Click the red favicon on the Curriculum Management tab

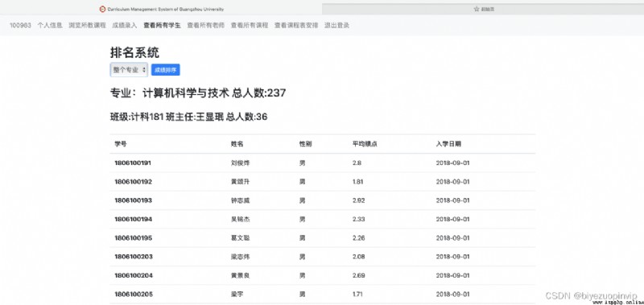coord(103,9)
